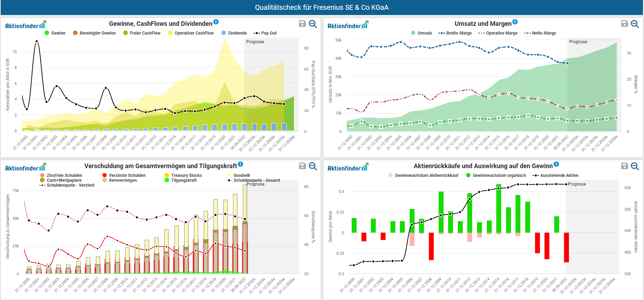Image resolution: width=644 pixels, height=300 pixels.
Task: Save the Verschuldung am Gesamtvermögen chart
Action: coord(302,166)
